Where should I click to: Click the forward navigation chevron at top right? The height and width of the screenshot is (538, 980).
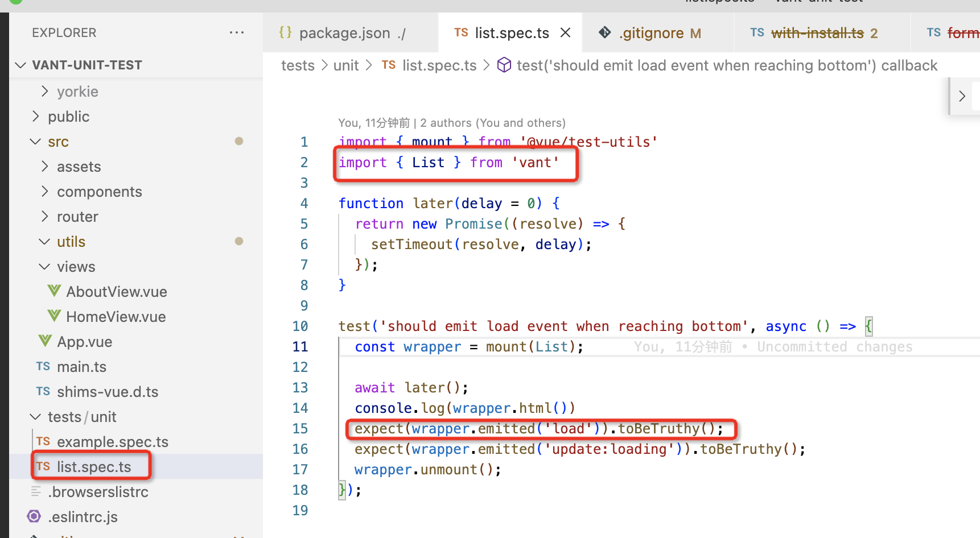point(962,96)
